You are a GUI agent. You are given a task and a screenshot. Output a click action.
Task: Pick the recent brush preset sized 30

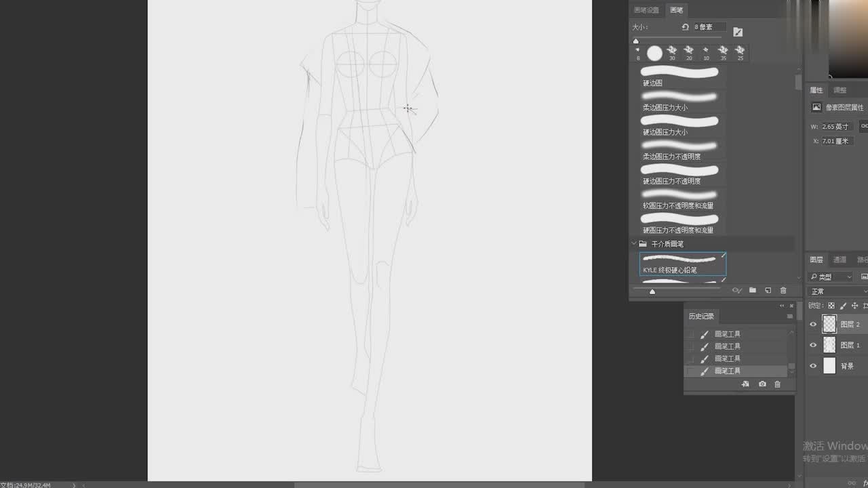(671, 54)
